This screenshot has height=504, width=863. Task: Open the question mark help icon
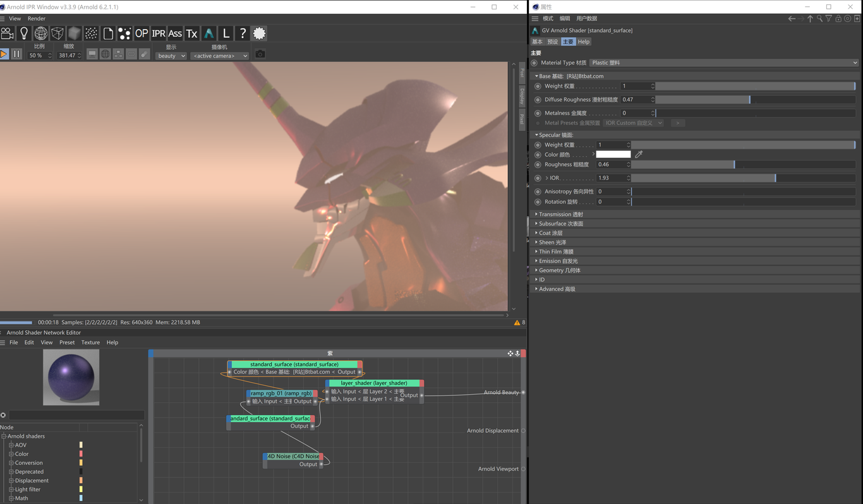243,33
